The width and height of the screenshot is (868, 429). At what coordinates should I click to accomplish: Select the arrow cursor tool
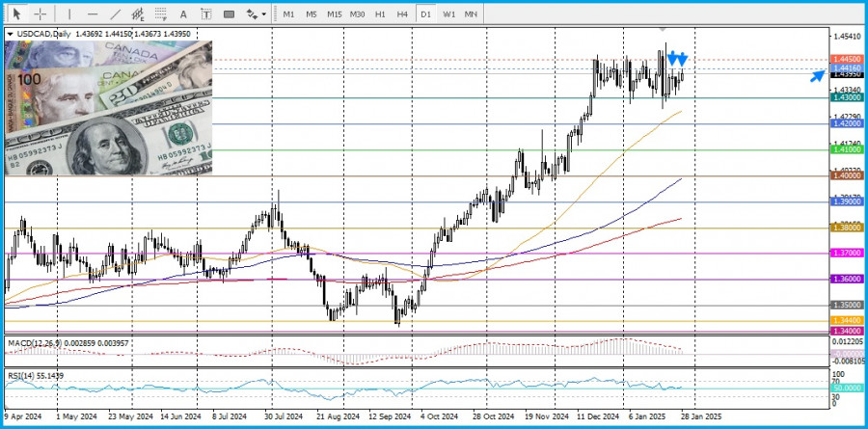click(16, 14)
